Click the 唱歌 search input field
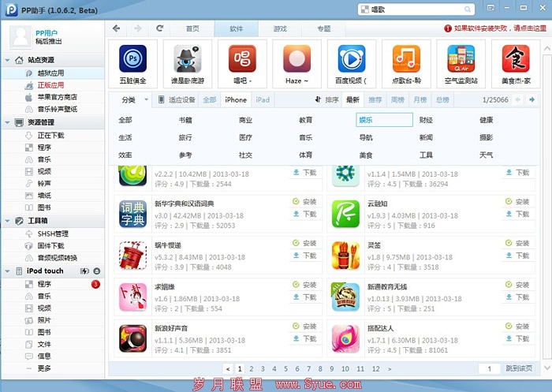Image resolution: width=552 pixels, height=392 pixels. click(416, 9)
